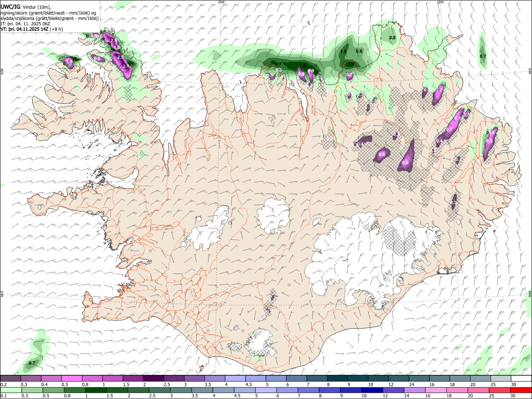Screen dimensions: 532x399
Task: Select the 'VT: þri. 04.11.2025 14Z (+8 h)' line
Action: [32, 29]
